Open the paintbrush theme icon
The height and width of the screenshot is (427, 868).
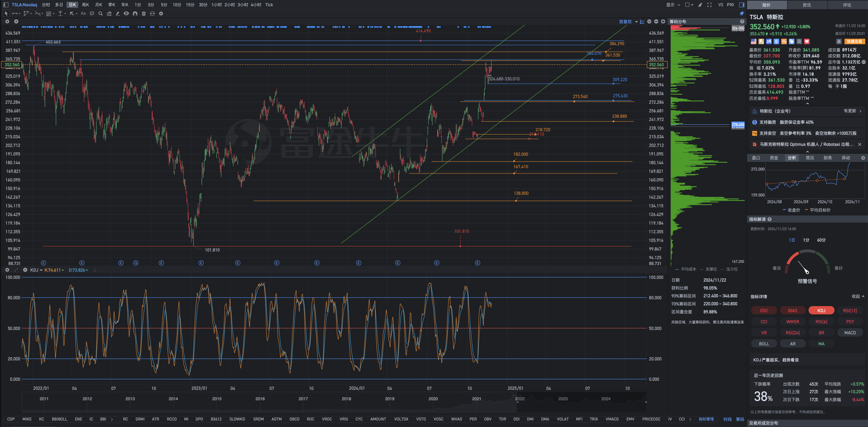pyautogui.click(x=700, y=5)
